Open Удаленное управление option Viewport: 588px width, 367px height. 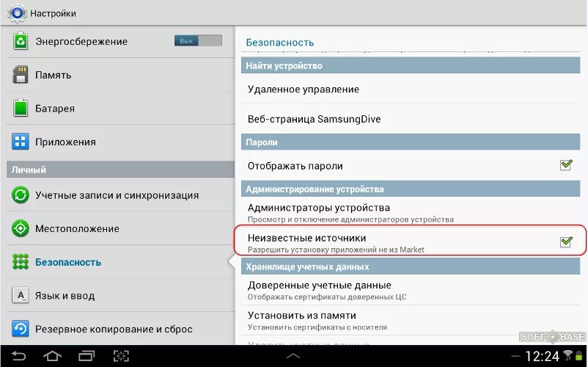coord(411,90)
